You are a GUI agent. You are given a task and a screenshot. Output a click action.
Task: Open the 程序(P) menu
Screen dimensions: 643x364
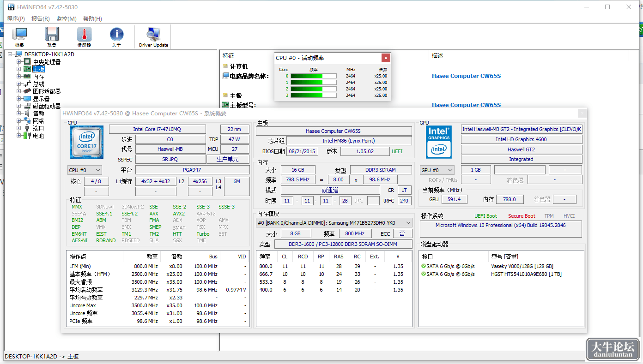pos(16,19)
